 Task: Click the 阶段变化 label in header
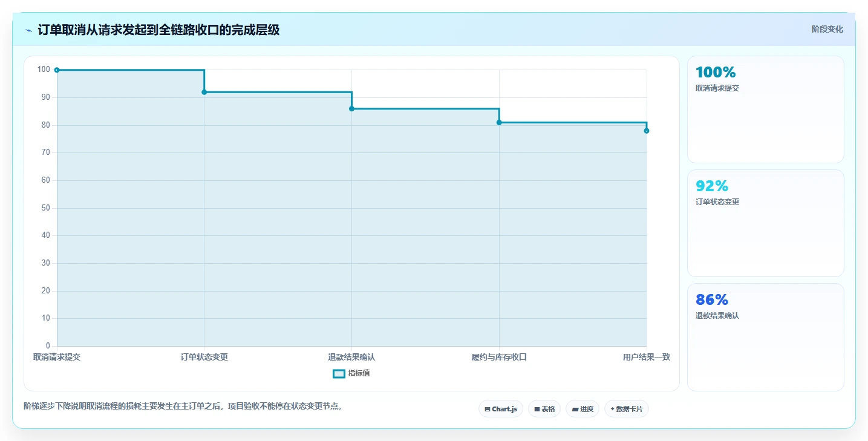827,30
